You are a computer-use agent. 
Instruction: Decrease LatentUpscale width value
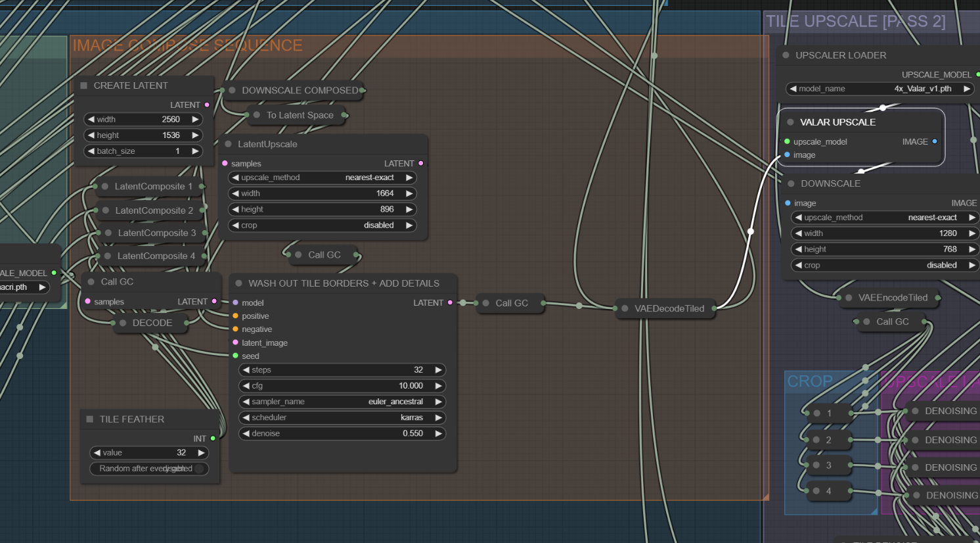pos(236,193)
